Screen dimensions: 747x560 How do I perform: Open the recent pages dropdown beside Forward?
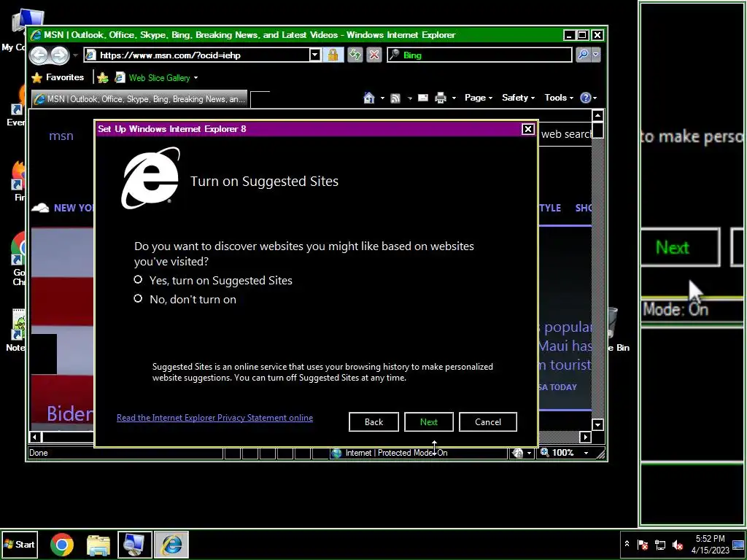click(x=75, y=55)
